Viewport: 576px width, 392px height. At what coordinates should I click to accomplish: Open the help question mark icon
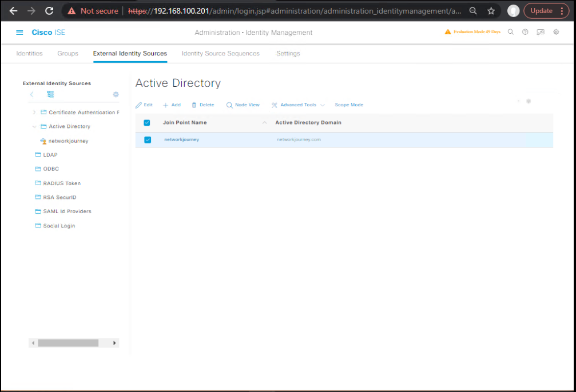click(x=525, y=32)
